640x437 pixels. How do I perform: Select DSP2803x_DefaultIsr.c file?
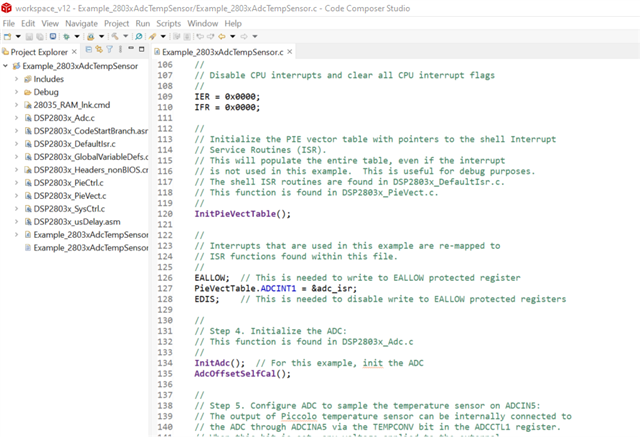tap(74, 144)
